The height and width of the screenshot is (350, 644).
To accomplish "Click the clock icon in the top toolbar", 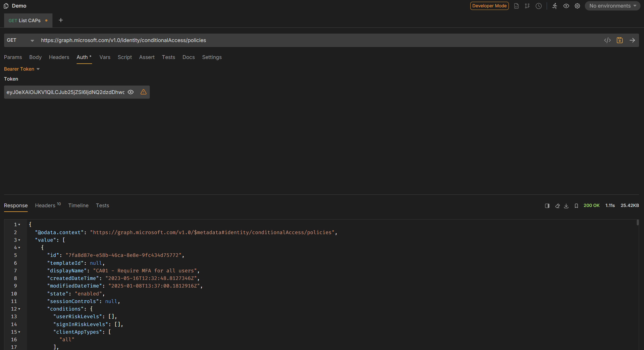I will 539,6.
